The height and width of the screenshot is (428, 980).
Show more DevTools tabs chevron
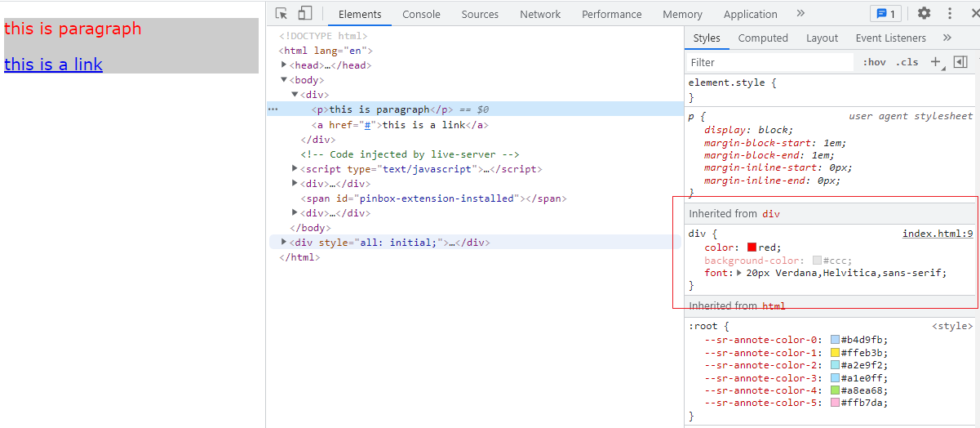coord(800,13)
